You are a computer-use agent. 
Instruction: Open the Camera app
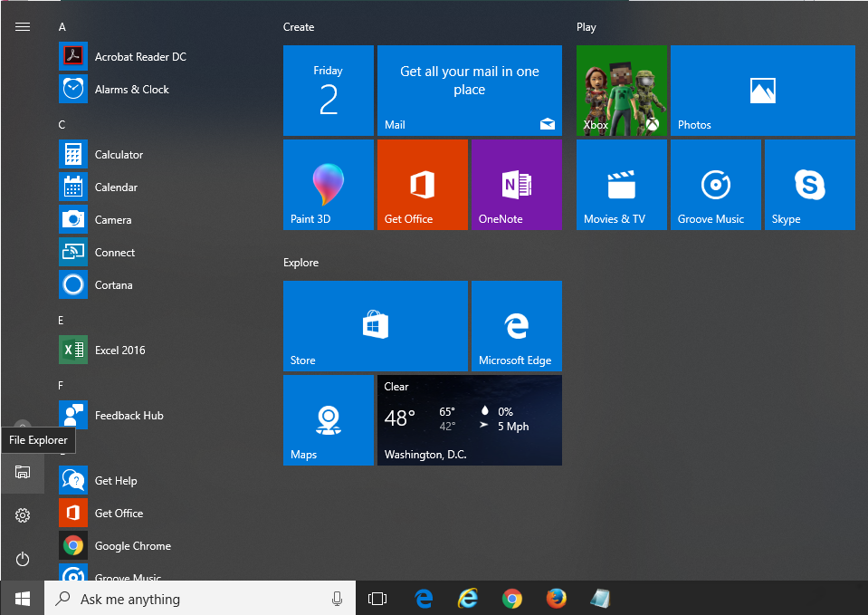[114, 219]
